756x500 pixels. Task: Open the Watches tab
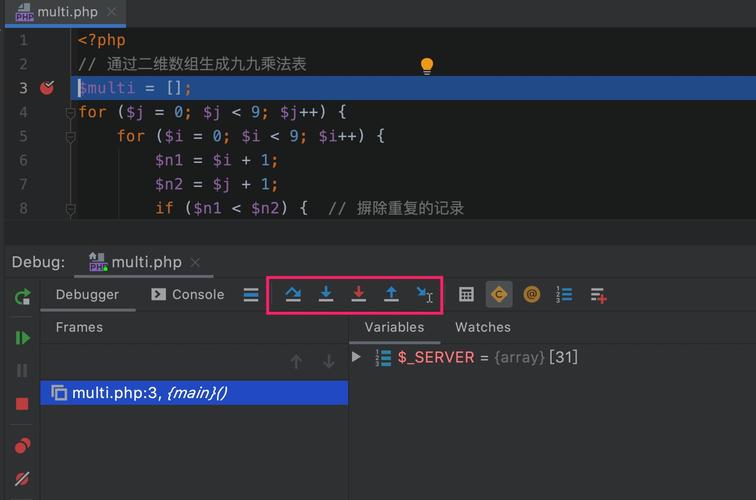483,327
